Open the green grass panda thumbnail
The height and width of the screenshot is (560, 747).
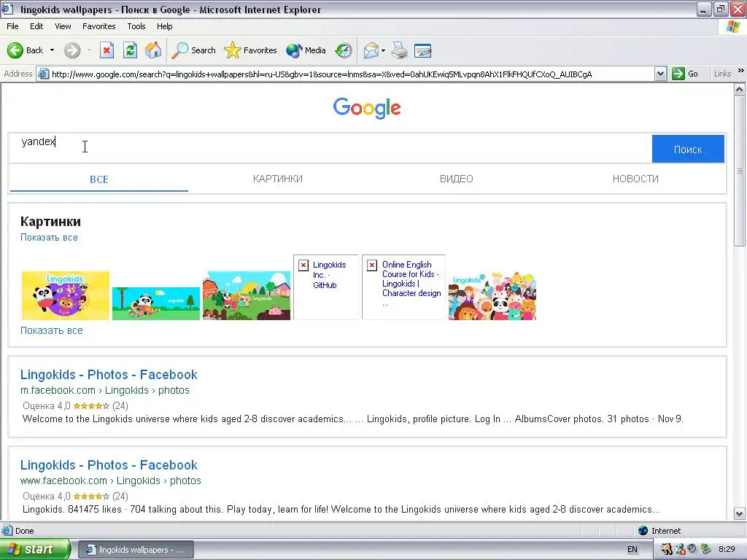pos(156,303)
